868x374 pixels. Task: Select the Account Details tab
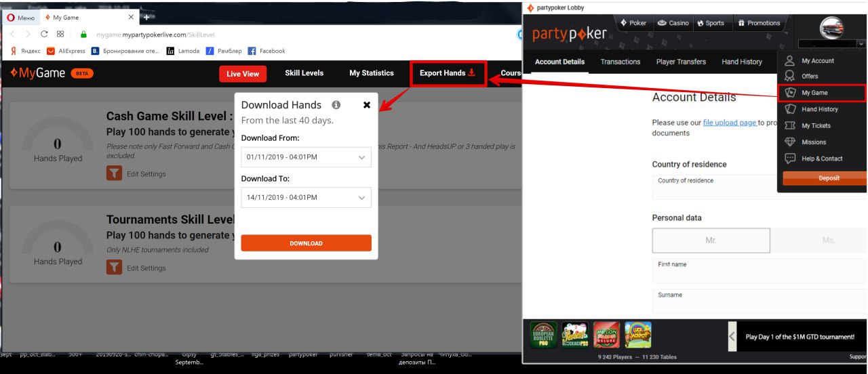(x=559, y=62)
